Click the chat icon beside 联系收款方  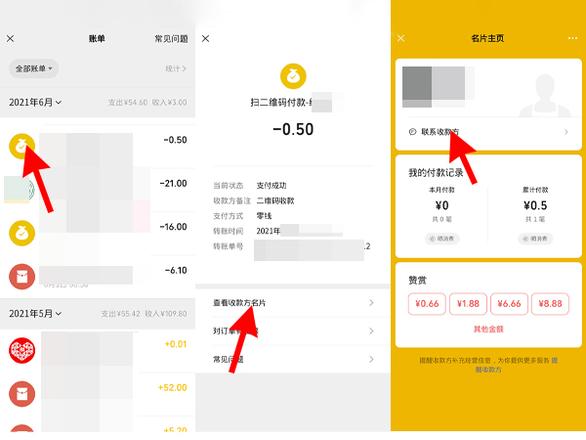point(412,132)
